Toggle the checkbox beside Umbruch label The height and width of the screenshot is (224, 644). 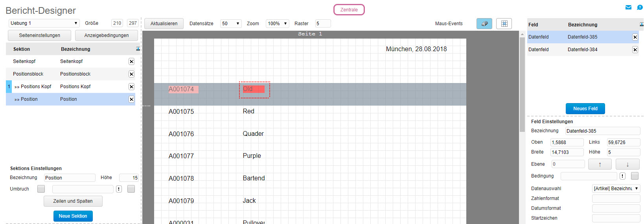pyautogui.click(x=41, y=189)
